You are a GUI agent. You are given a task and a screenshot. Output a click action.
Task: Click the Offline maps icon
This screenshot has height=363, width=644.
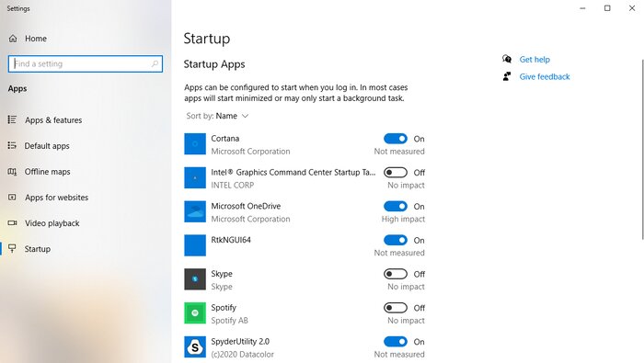(12, 172)
